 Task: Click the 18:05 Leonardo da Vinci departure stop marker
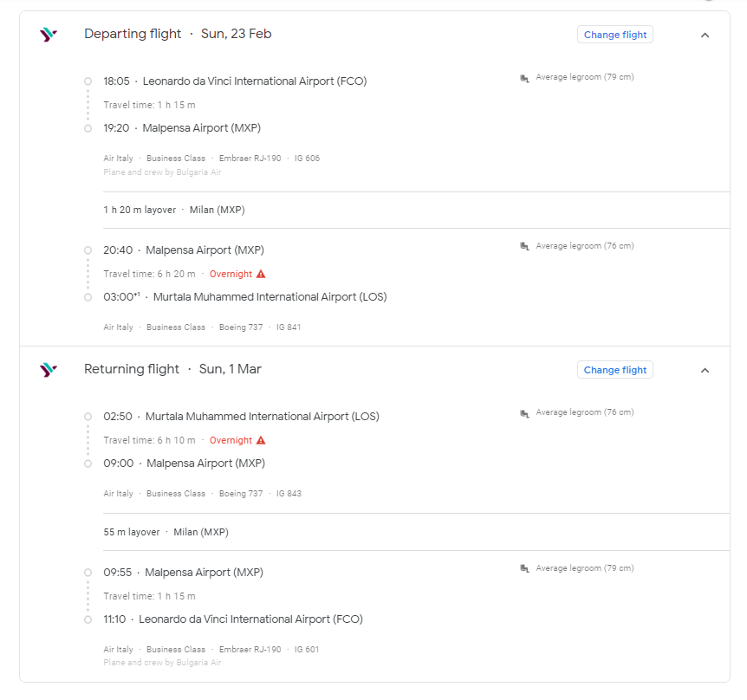coord(88,81)
